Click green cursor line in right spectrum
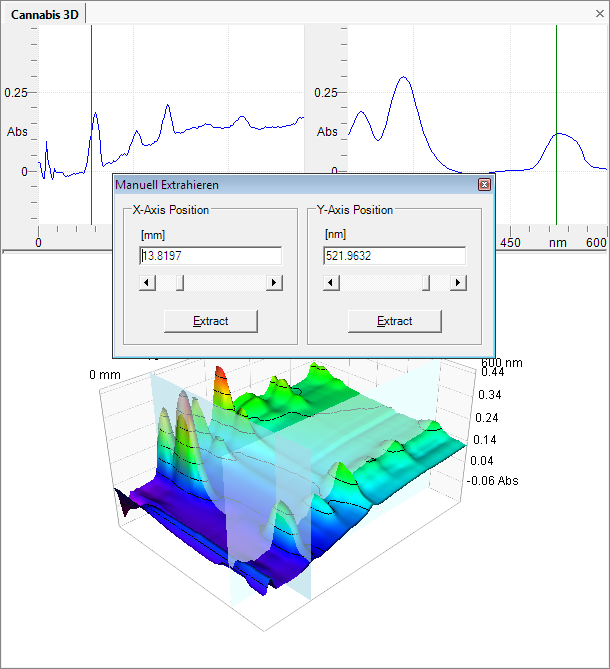 (556, 100)
